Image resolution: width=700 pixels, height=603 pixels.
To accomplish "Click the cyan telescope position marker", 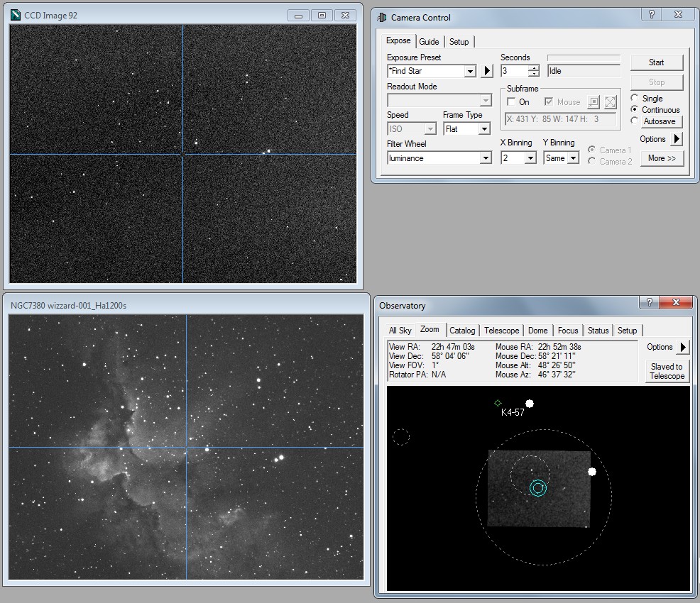I will pyautogui.click(x=538, y=488).
